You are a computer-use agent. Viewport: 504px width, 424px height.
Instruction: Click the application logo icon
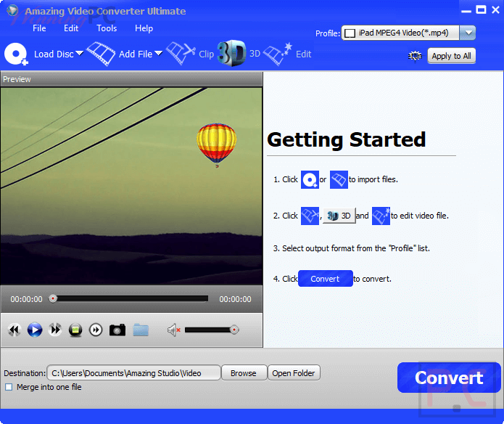pos(12,10)
